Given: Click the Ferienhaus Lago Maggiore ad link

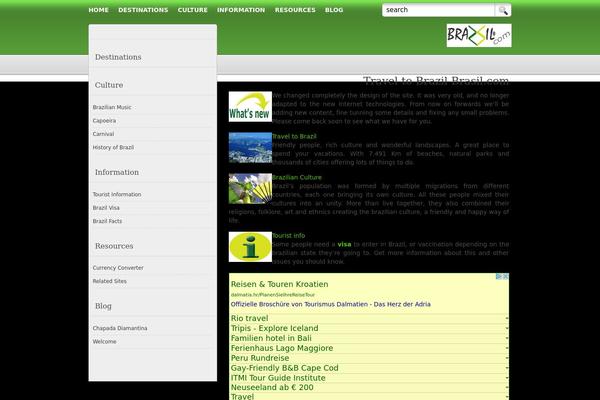Looking at the screenshot, I should (282, 348).
